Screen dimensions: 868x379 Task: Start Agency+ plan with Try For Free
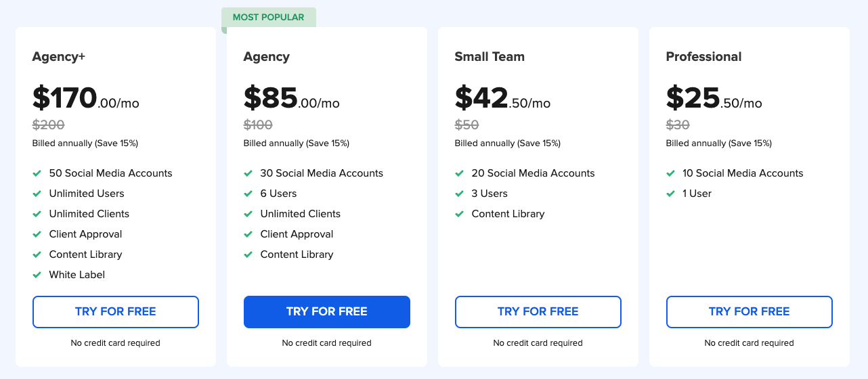pos(115,312)
